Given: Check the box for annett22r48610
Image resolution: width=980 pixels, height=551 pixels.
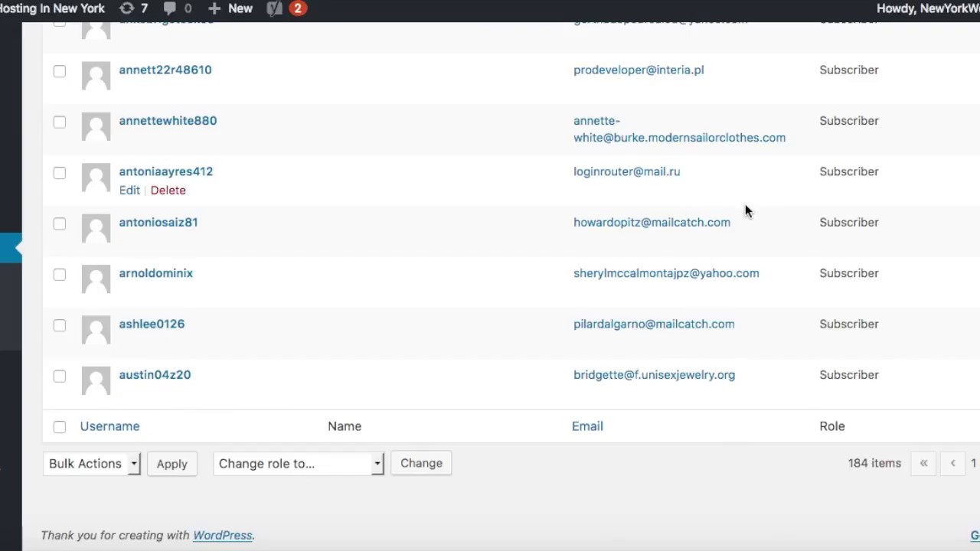Looking at the screenshot, I should coord(60,71).
